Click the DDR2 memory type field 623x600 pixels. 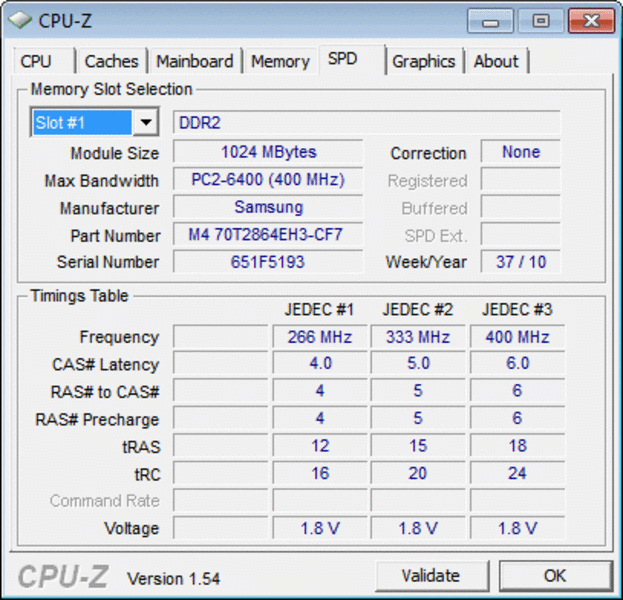367,122
